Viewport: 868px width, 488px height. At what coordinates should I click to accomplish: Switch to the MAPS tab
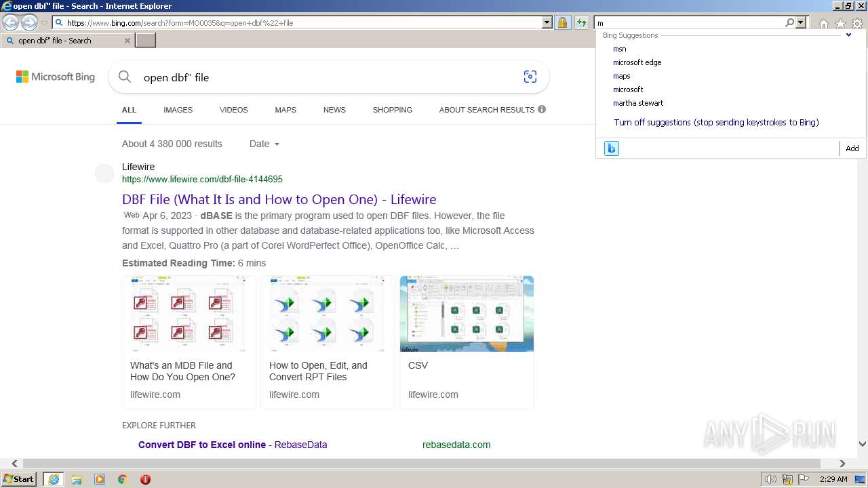coord(285,110)
